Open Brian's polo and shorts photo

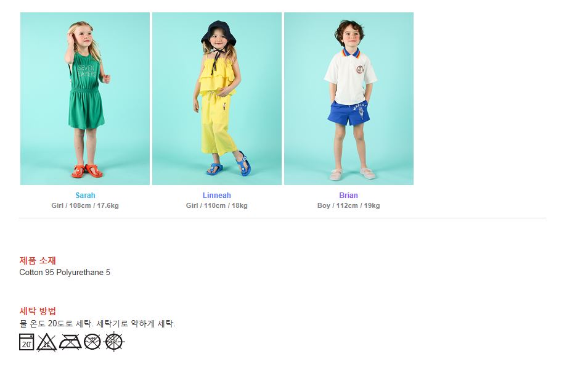tap(349, 98)
